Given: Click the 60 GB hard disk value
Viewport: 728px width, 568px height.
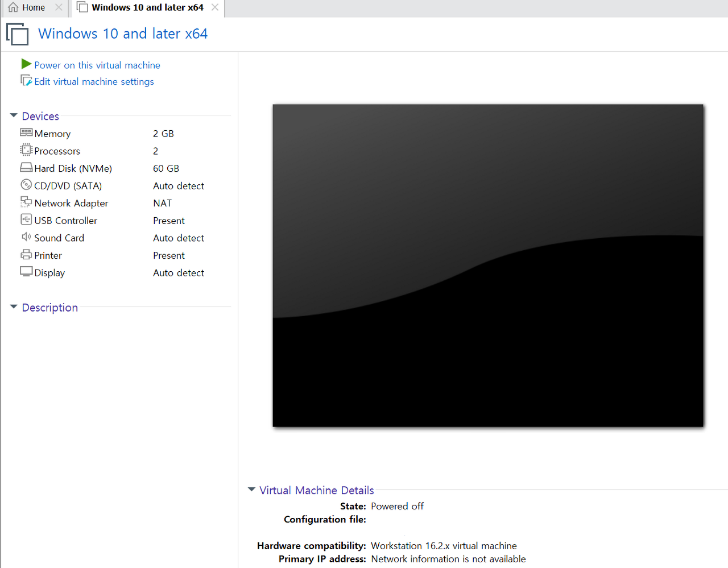Looking at the screenshot, I should click(x=166, y=168).
